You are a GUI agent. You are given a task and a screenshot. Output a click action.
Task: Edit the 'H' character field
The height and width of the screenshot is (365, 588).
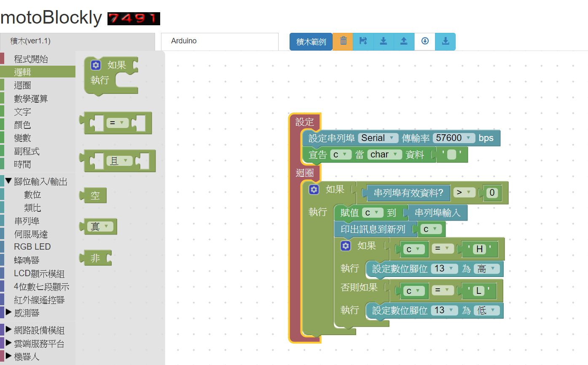click(x=479, y=249)
